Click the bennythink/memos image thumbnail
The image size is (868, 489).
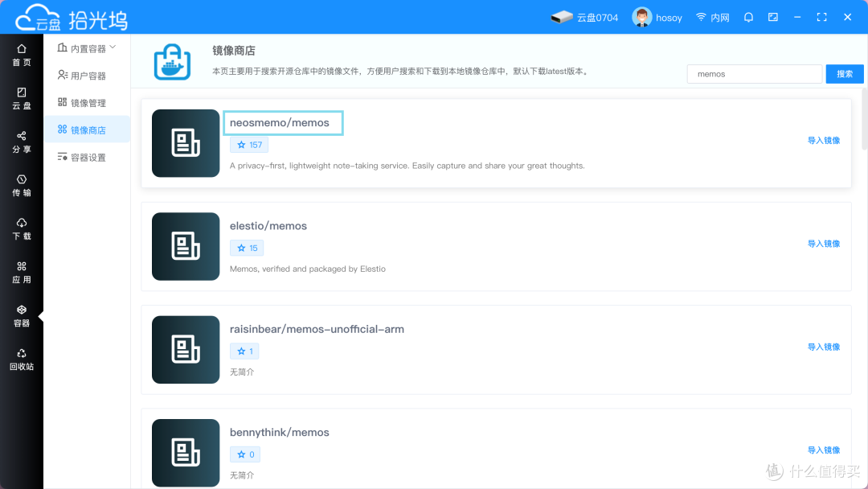tap(186, 453)
